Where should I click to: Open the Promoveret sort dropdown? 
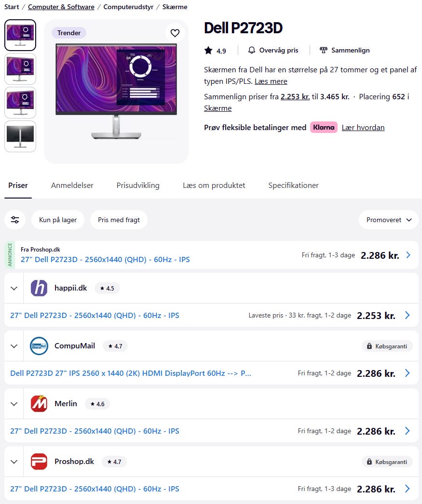[388, 220]
